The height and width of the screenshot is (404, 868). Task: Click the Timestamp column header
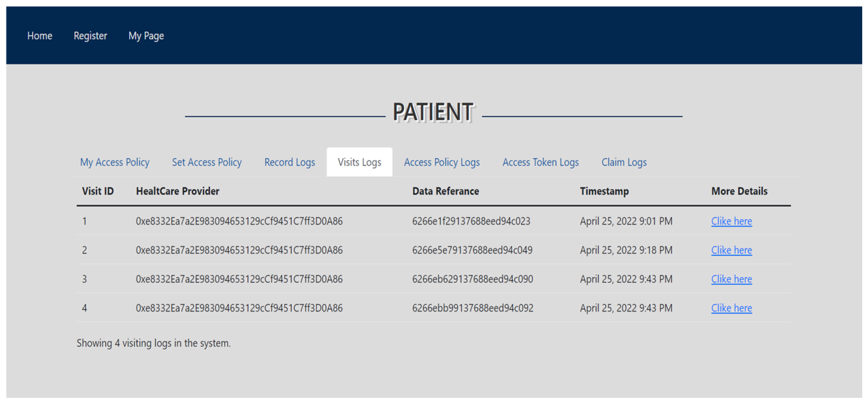(x=604, y=191)
